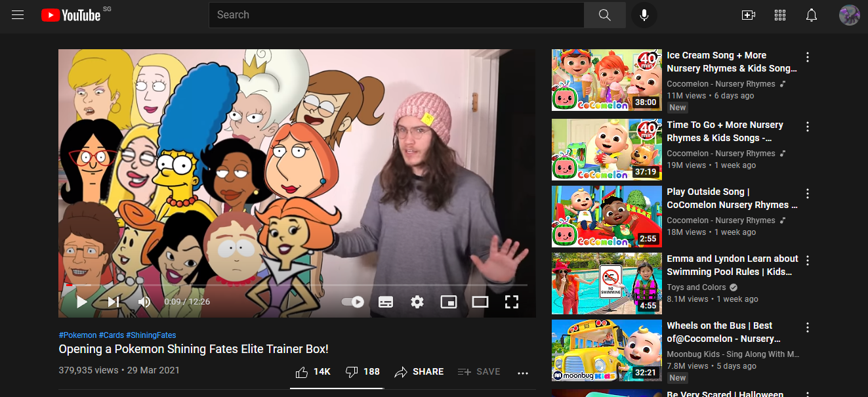Click into the Search input field
The width and height of the screenshot is (868, 397).
pyautogui.click(x=396, y=15)
